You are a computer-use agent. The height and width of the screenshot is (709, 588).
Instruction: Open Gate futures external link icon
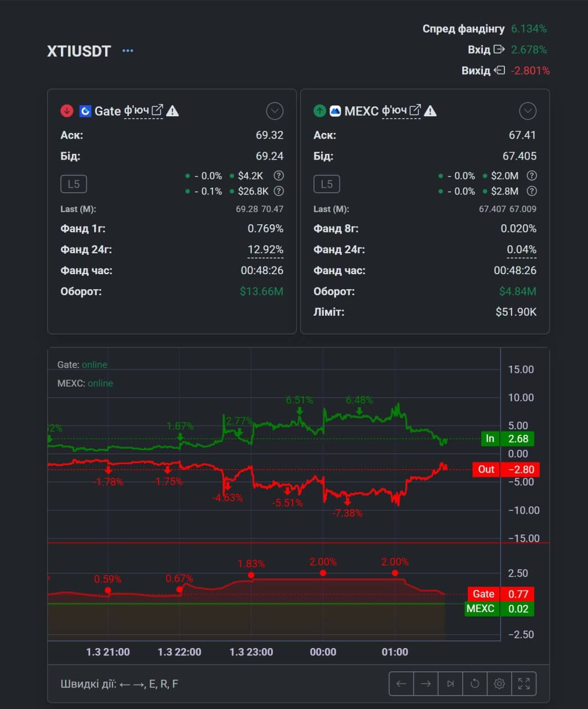[157, 111]
